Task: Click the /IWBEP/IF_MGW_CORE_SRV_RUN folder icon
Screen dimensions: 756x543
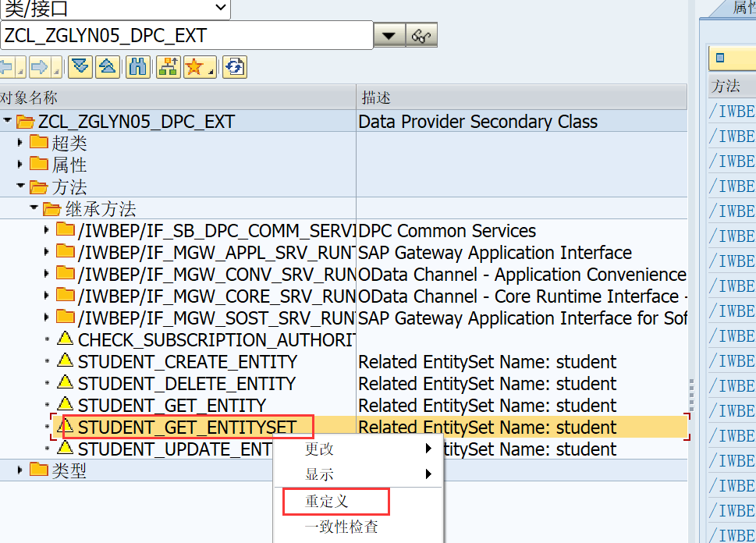Action: pyautogui.click(x=65, y=295)
